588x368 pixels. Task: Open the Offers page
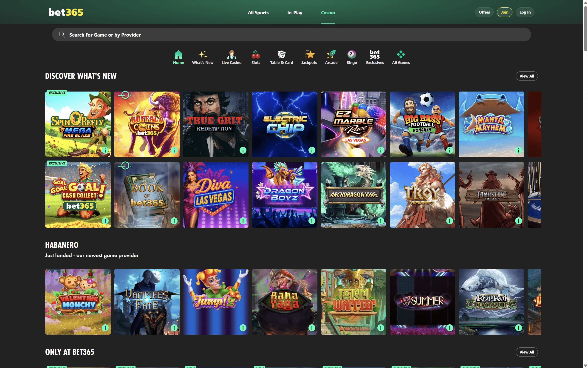[484, 12]
